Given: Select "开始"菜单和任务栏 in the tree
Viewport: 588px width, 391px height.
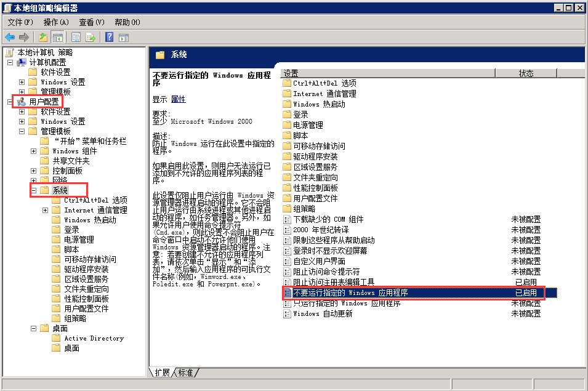Looking at the screenshot, I should (x=89, y=142).
